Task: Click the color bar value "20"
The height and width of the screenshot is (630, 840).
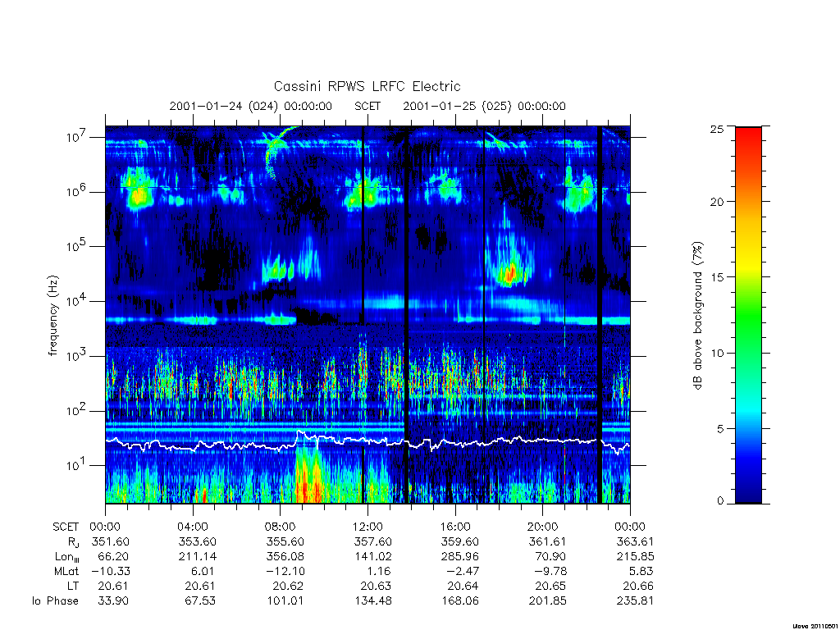Action: 717,202
